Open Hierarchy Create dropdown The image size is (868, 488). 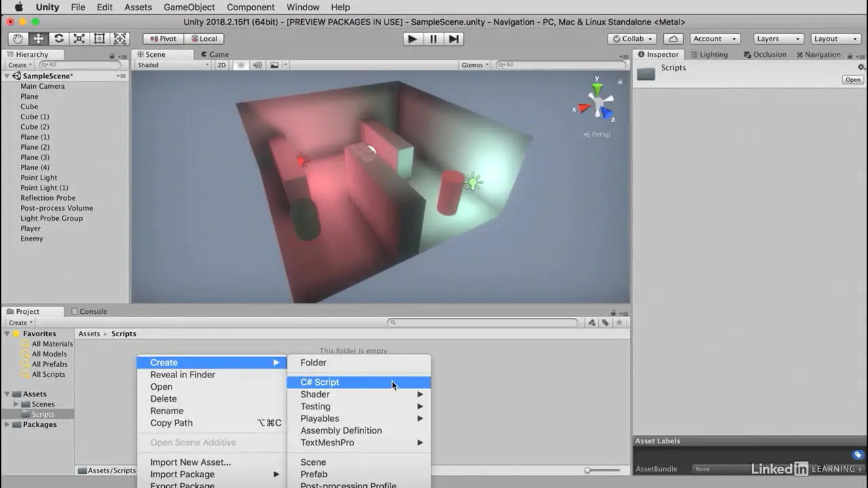click(x=20, y=65)
